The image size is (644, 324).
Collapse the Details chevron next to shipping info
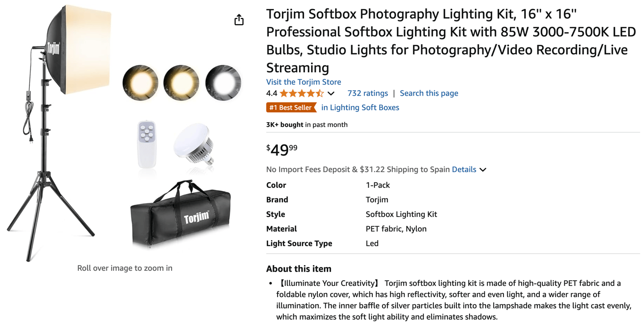pyautogui.click(x=482, y=169)
